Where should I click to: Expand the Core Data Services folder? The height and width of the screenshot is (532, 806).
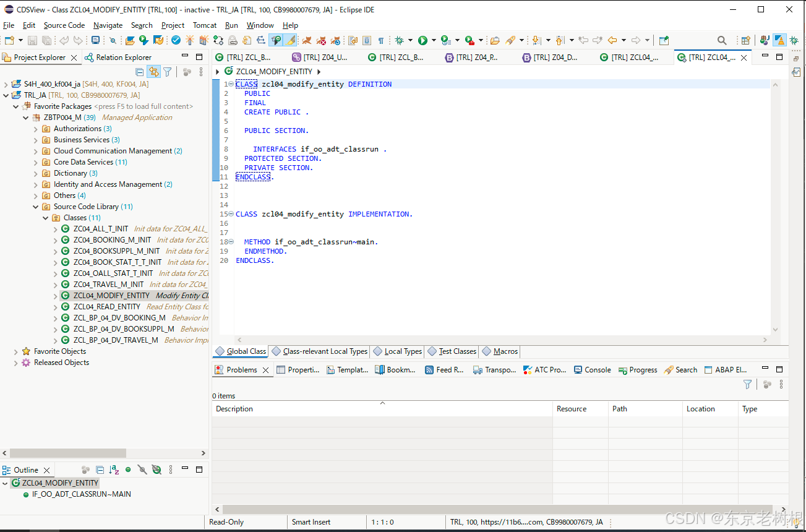click(x=36, y=162)
